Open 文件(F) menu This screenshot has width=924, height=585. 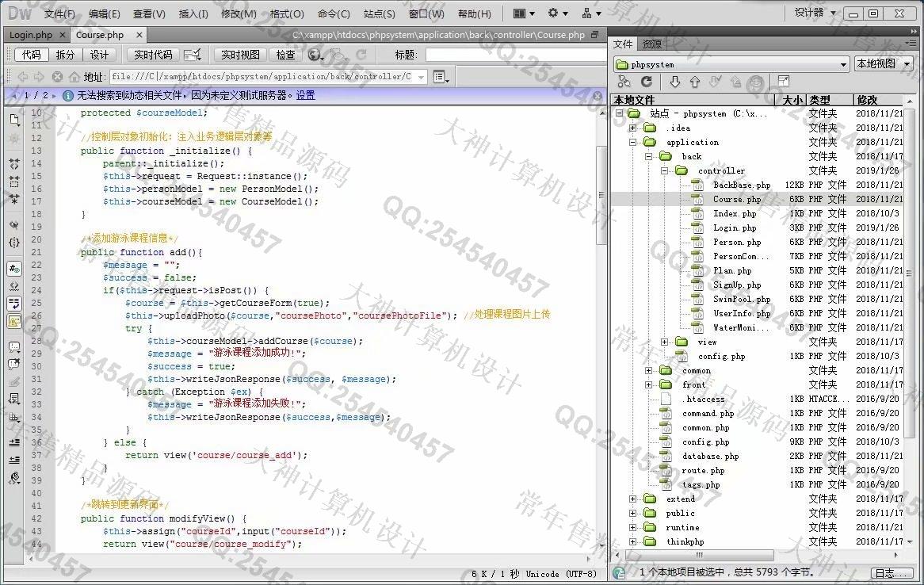59,13
